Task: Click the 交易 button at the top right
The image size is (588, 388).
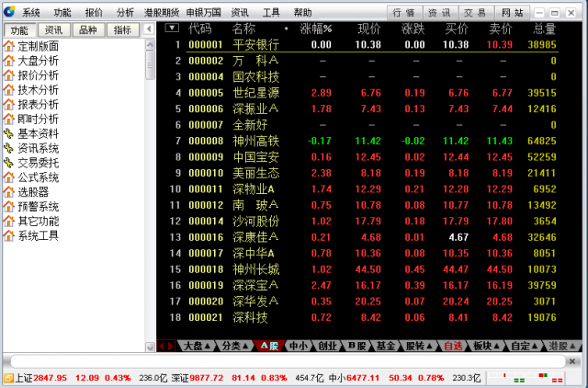Action: click(x=475, y=13)
